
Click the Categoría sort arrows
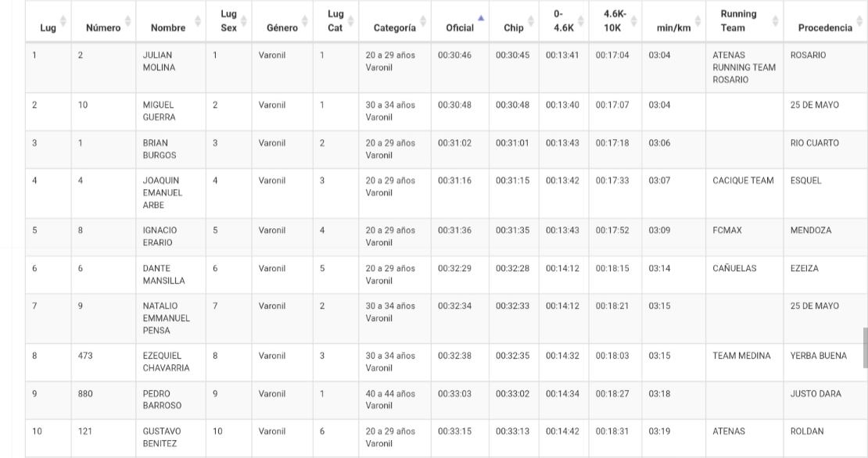tap(424, 21)
